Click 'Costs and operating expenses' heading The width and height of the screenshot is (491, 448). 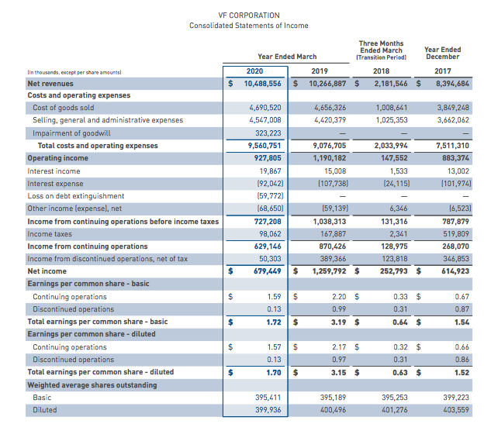(x=79, y=95)
